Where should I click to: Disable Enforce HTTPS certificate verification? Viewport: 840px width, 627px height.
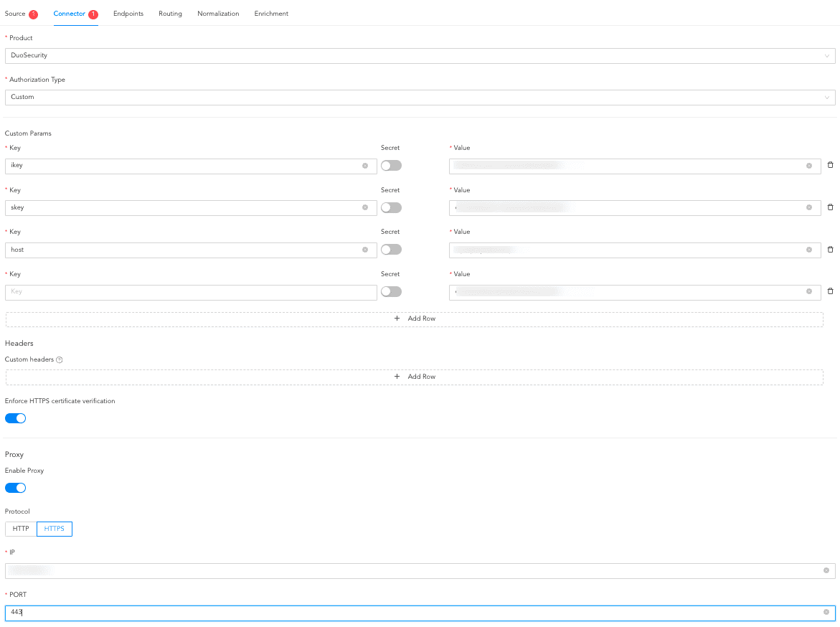click(x=16, y=418)
